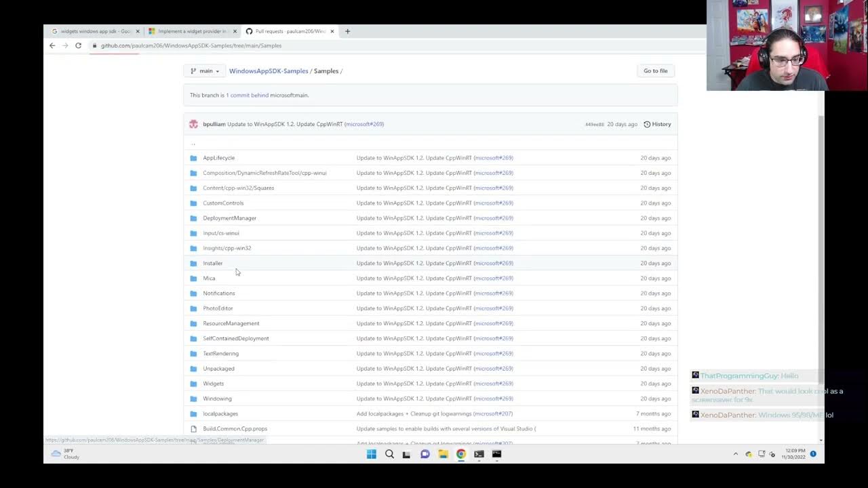Click the notification badge in system tray
The image size is (868, 488).
pyautogui.click(x=813, y=454)
